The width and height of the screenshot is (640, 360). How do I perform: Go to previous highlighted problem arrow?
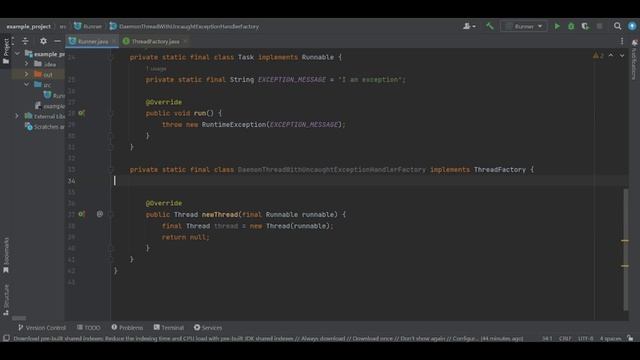(x=611, y=56)
